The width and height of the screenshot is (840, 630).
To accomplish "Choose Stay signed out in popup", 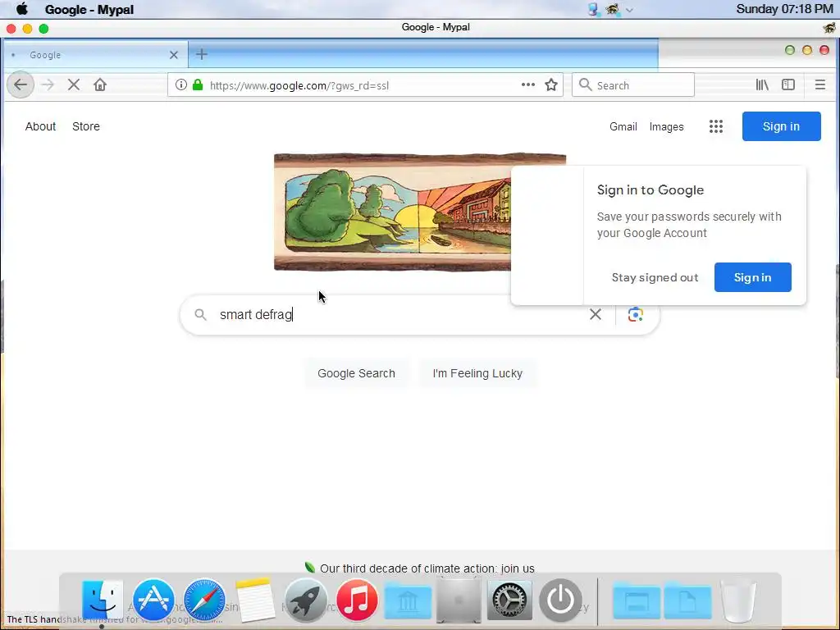I will pyautogui.click(x=655, y=277).
